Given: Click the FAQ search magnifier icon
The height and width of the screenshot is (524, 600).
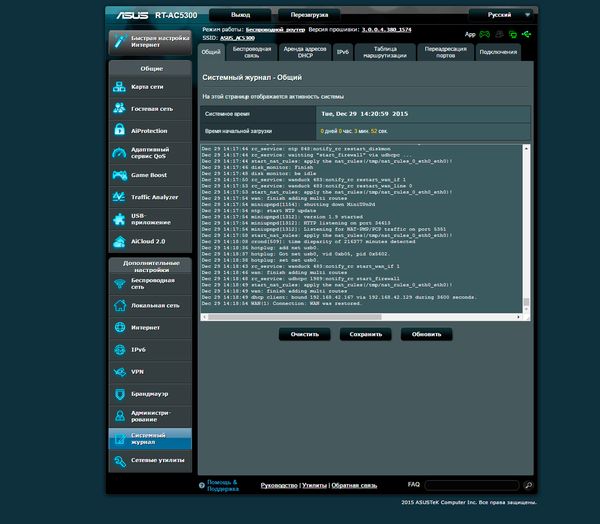Looking at the screenshot, I should click(x=528, y=485).
